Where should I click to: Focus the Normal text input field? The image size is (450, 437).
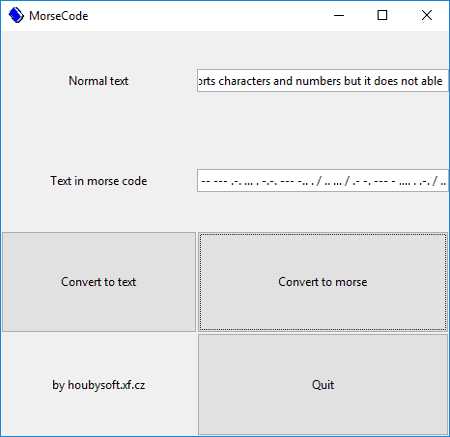(x=323, y=81)
